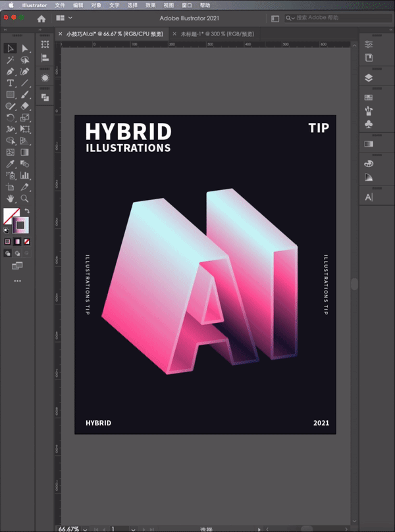Choose the Paintbrush tool
This screenshot has width=395, height=532.
(x=24, y=95)
